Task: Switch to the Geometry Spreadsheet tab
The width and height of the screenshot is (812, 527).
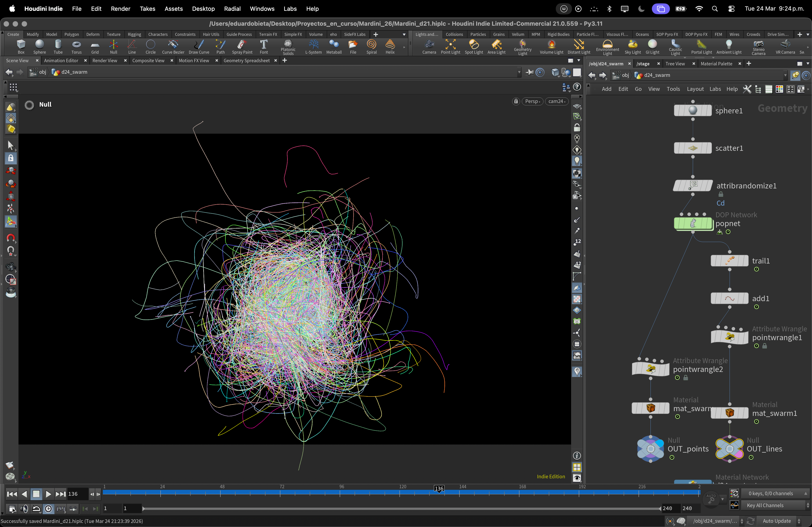Action: coord(246,61)
